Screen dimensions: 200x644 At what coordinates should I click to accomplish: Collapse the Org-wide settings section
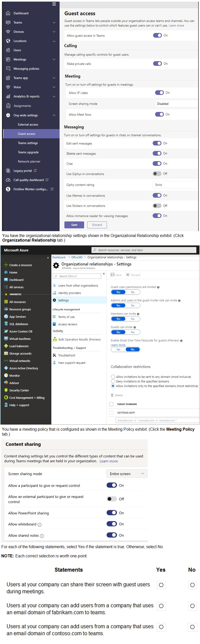pos(54,115)
